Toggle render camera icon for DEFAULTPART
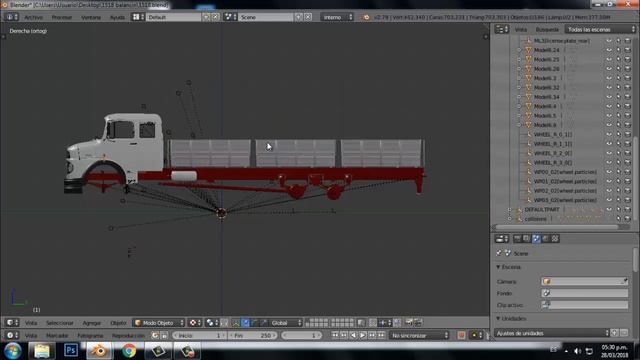 click(x=628, y=210)
